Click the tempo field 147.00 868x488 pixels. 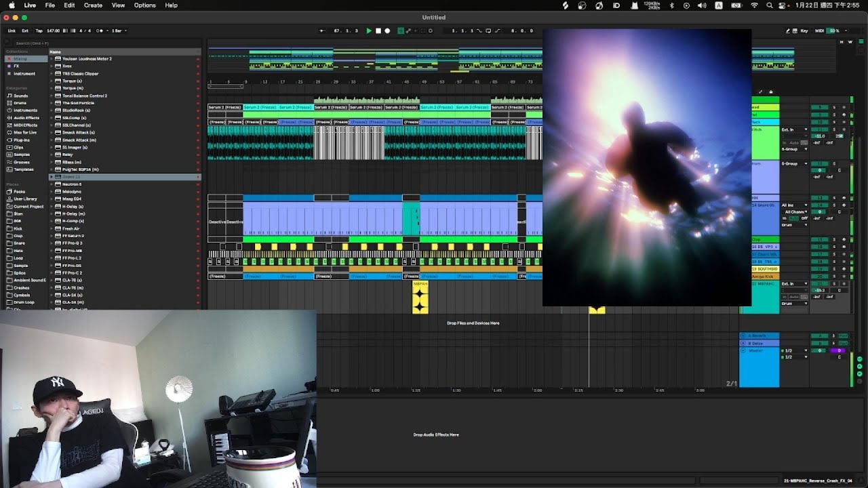pyautogui.click(x=54, y=30)
